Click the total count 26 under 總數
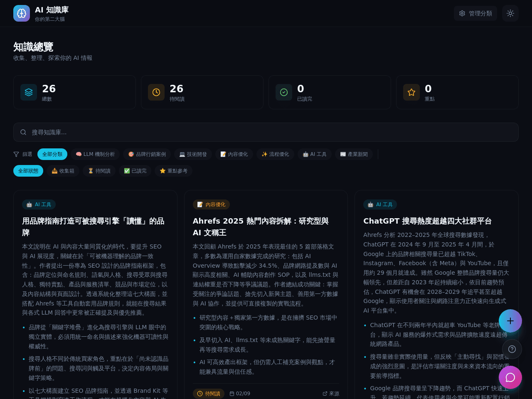 point(49,89)
